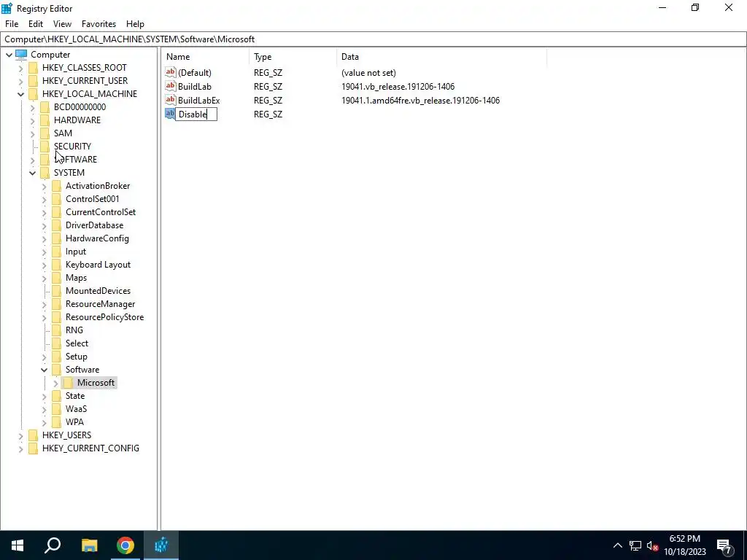Screen dimensions: 747x560
Task: Expand the ControlSet001 key
Action: pos(44,200)
